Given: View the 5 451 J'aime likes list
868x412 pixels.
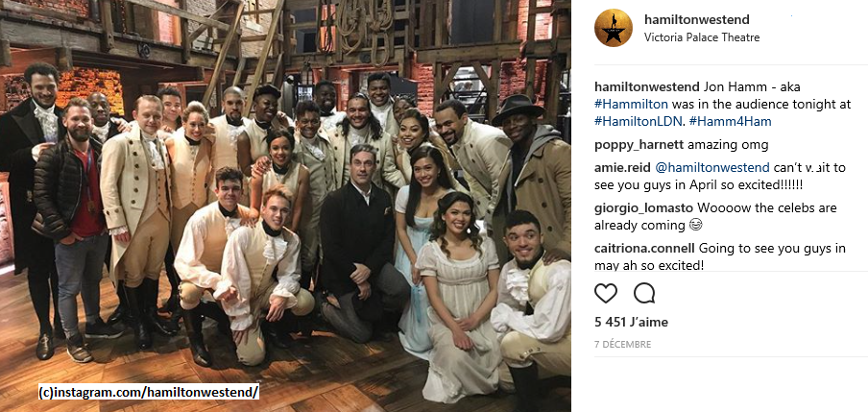Looking at the screenshot, I should [x=631, y=322].
